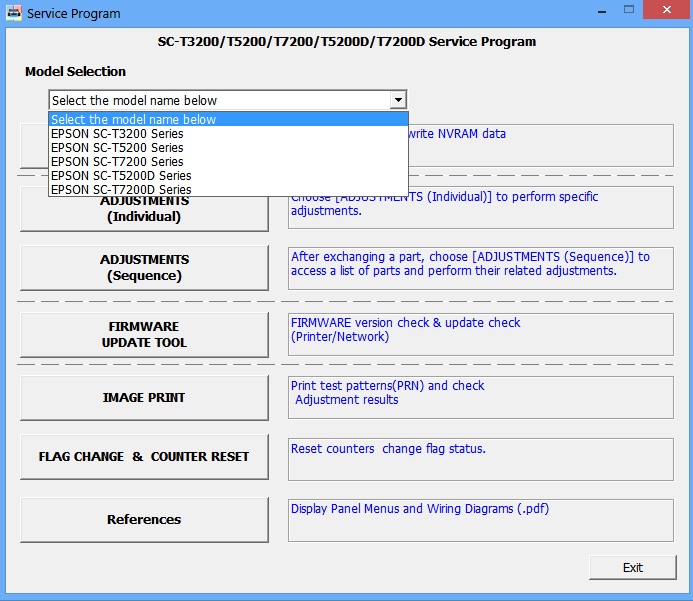This screenshot has height=601, width=693.
Task: Click 'Print test patterns(PRN) and check' text
Action: coord(388,386)
